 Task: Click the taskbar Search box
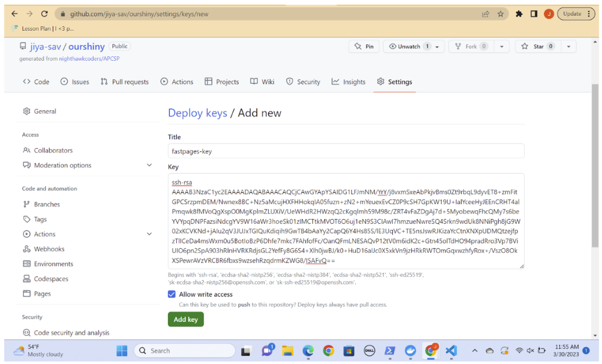pyautogui.click(x=185, y=351)
